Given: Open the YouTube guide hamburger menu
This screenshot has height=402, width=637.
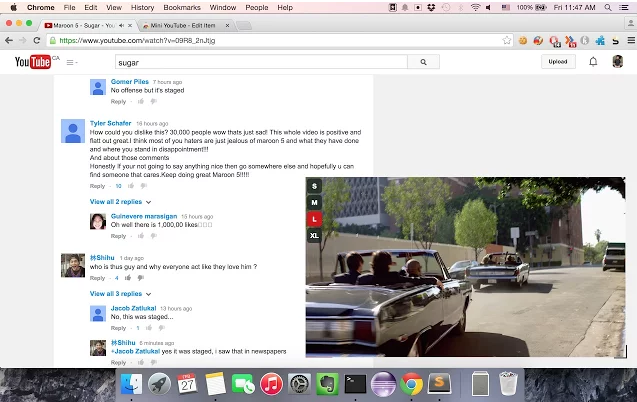Looking at the screenshot, I should click(71, 62).
